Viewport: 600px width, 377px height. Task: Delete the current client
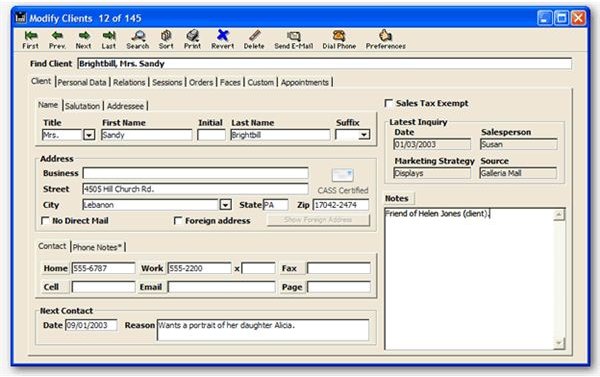pos(254,40)
